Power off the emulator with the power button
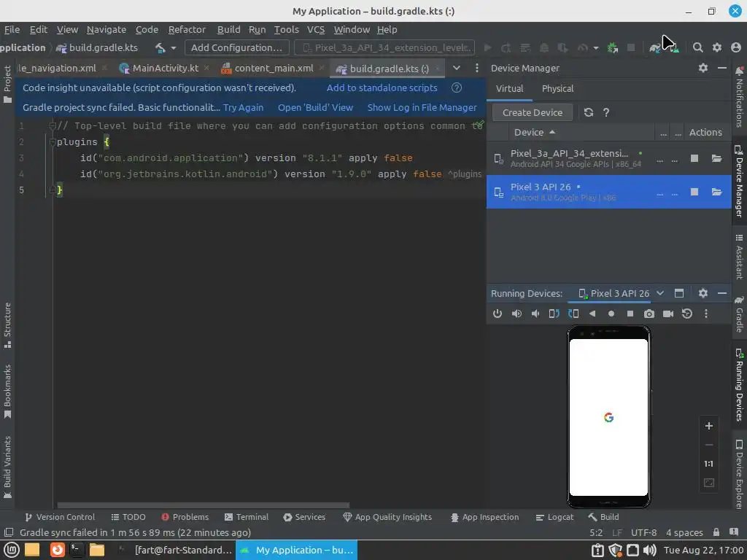Screen dimensions: 747x560 coord(498,314)
